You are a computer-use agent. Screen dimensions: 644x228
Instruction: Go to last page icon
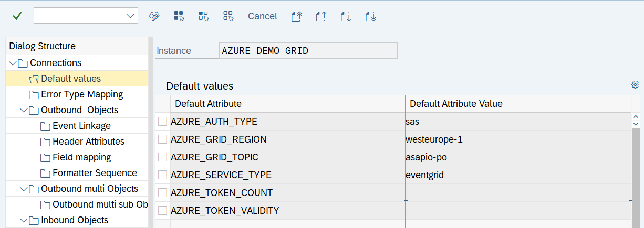click(x=370, y=16)
